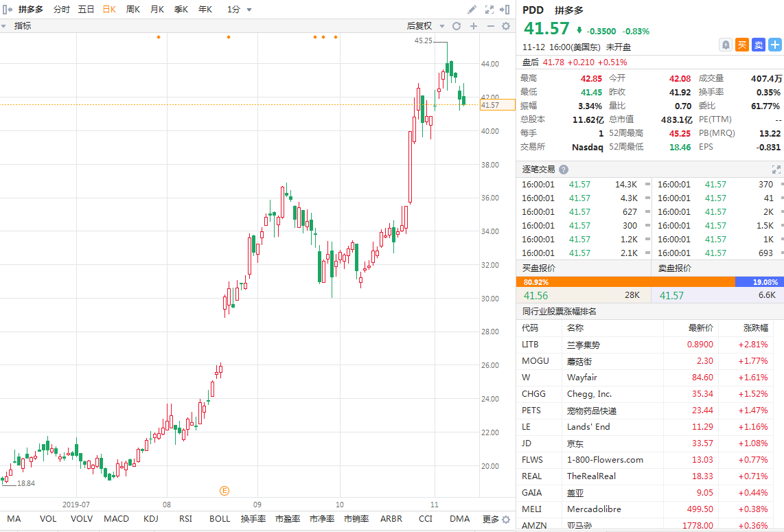
Task: Refresh the chart data
Action: (457, 26)
